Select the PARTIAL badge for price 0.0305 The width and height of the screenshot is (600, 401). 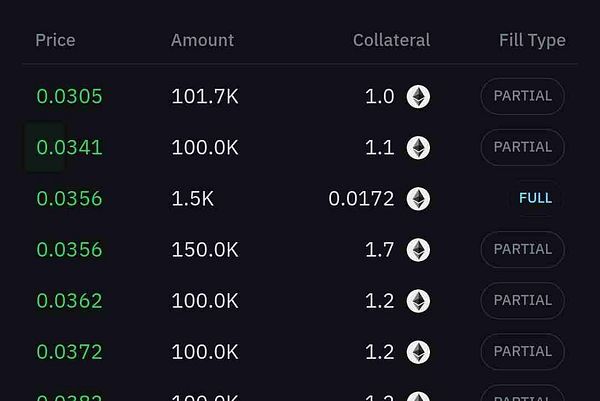[522, 97]
